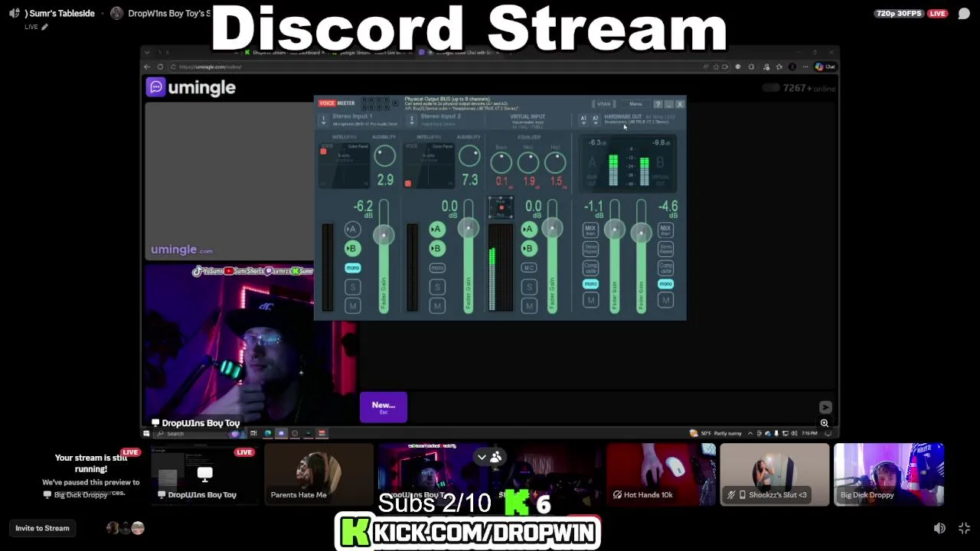The height and width of the screenshot is (551, 980).
Task: Click Virtual Input gain fader knob
Action: click(x=552, y=228)
